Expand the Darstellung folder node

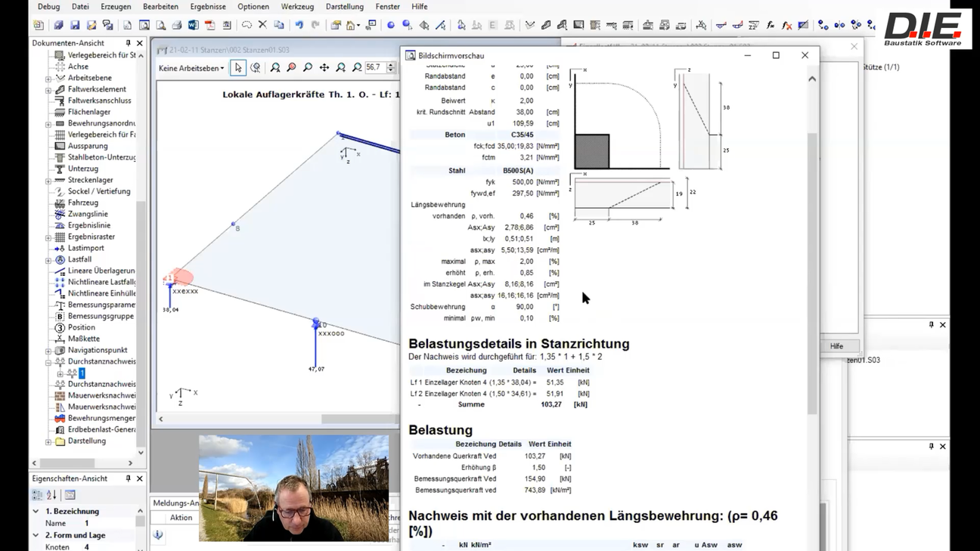point(48,441)
